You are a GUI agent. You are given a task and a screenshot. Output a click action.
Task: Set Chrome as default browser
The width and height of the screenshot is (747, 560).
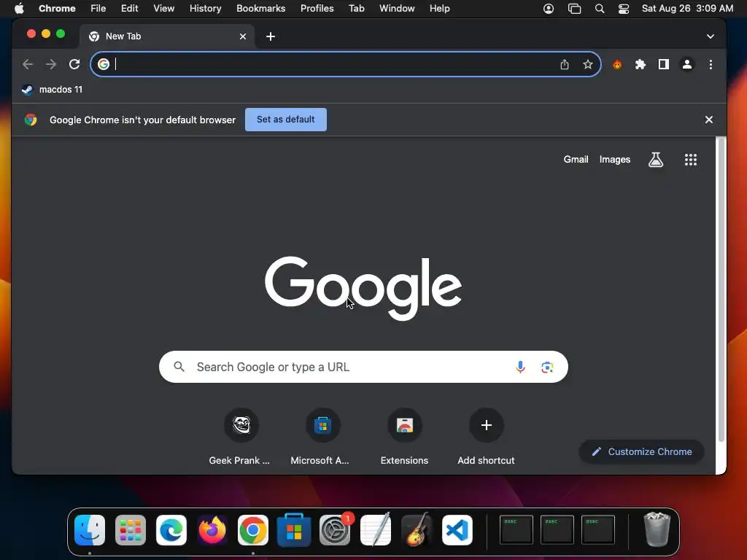286,120
